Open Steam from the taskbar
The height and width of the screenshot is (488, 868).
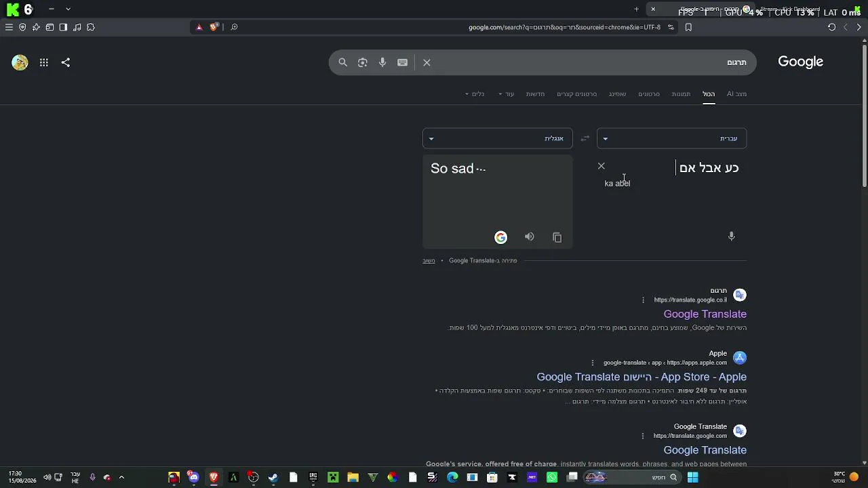[x=273, y=477]
